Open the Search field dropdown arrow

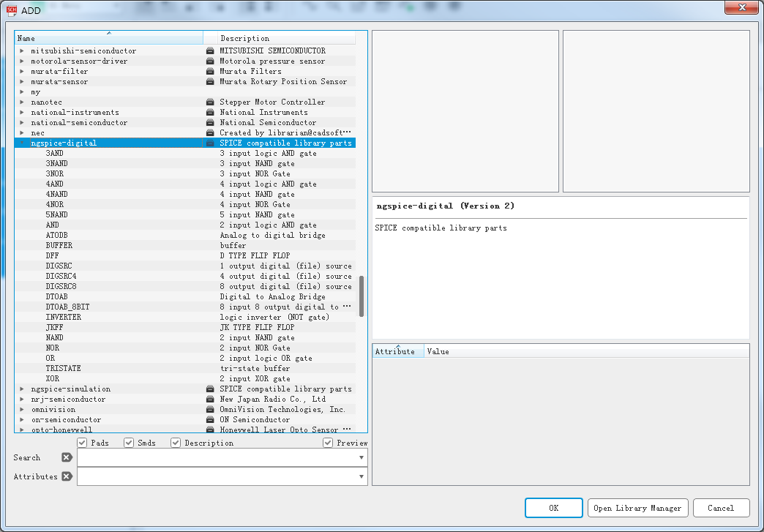click(362, 457)
